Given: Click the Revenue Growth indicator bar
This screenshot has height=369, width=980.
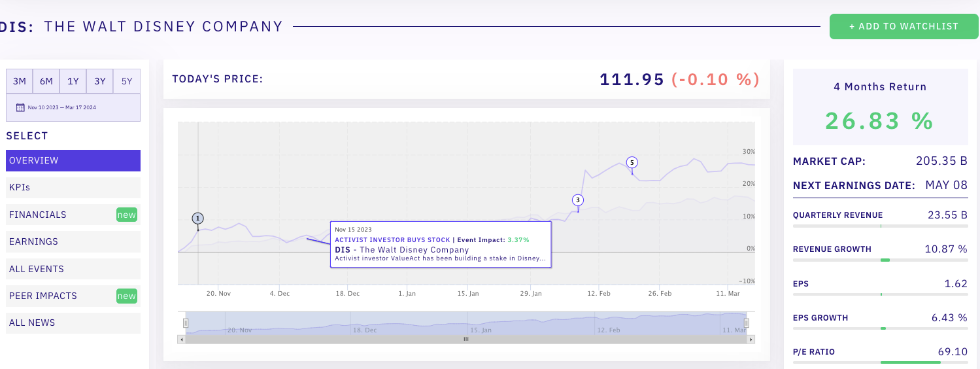Looking at the screenshot, I should click(x=880, y=260).
